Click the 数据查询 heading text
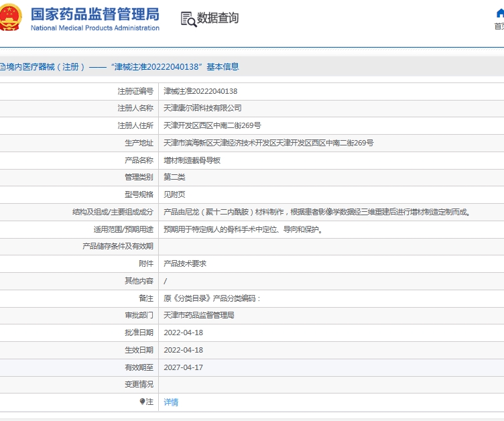The image size is (504, 421). [218, 18]
